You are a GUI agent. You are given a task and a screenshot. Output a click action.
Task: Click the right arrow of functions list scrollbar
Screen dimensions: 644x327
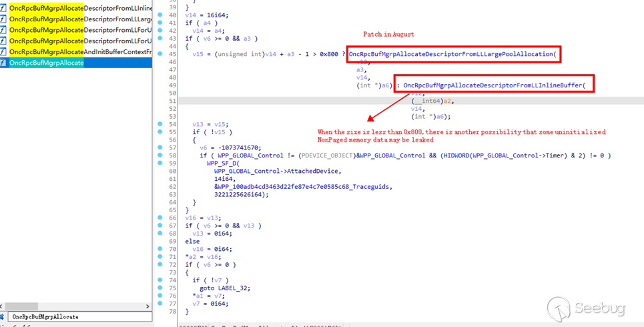click(x=148, y=306)
